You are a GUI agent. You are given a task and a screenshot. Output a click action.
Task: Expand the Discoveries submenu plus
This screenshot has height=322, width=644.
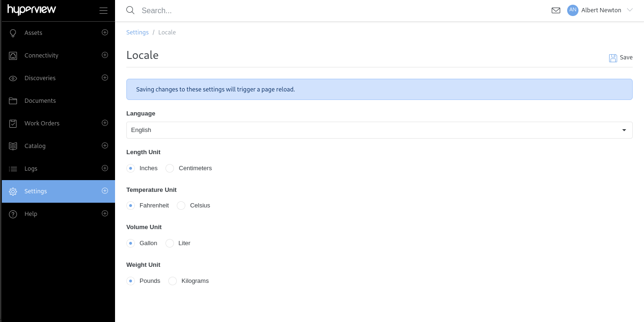tap(105, 78)
